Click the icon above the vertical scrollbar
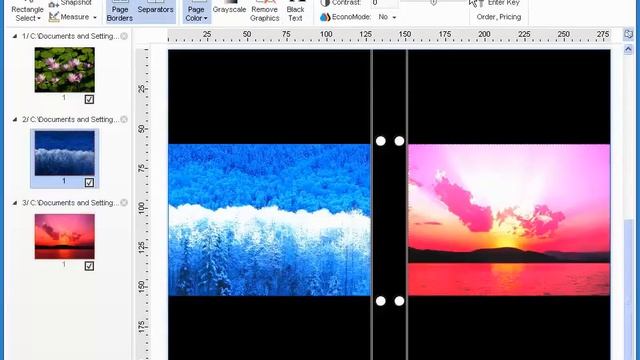Screen dimensions: 640x360 coord(628,34)
